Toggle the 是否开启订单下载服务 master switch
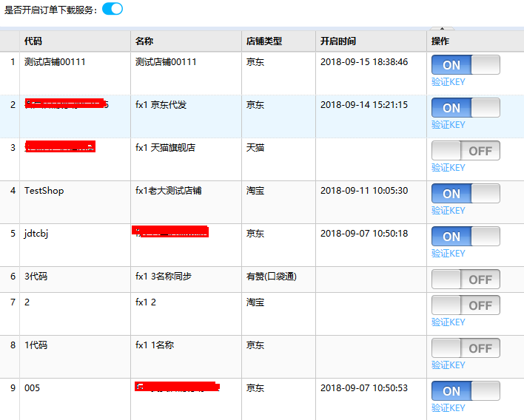 point(112,9)
